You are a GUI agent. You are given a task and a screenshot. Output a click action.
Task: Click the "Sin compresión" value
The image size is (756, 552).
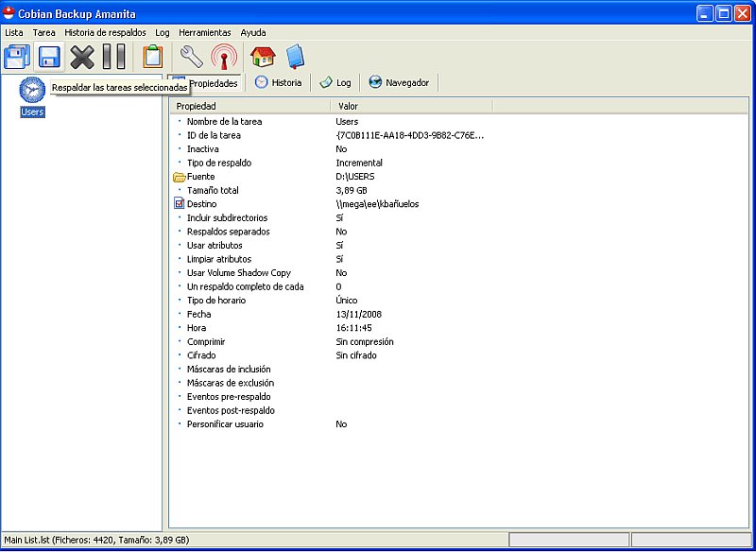pyautogui.click(x=365, y=342)
